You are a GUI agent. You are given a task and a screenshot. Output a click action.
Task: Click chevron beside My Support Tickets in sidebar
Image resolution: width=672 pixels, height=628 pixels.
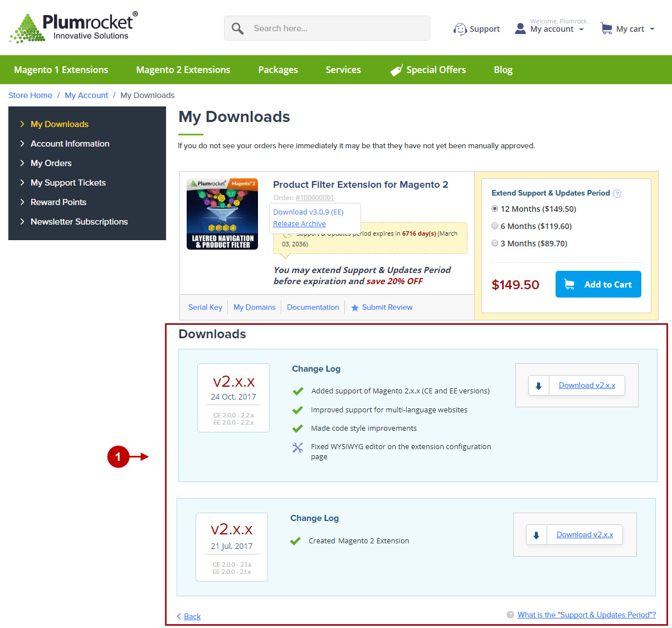22,183
